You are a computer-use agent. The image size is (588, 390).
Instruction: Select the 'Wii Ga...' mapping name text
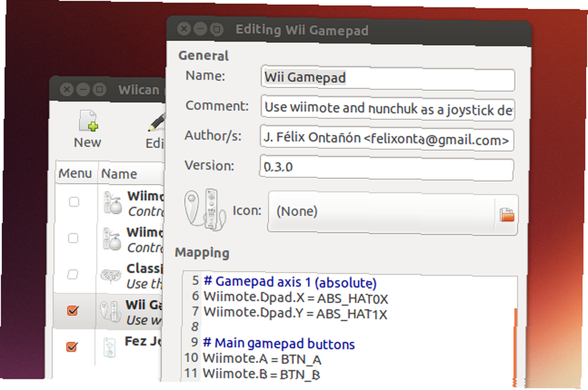click(144, 305)
